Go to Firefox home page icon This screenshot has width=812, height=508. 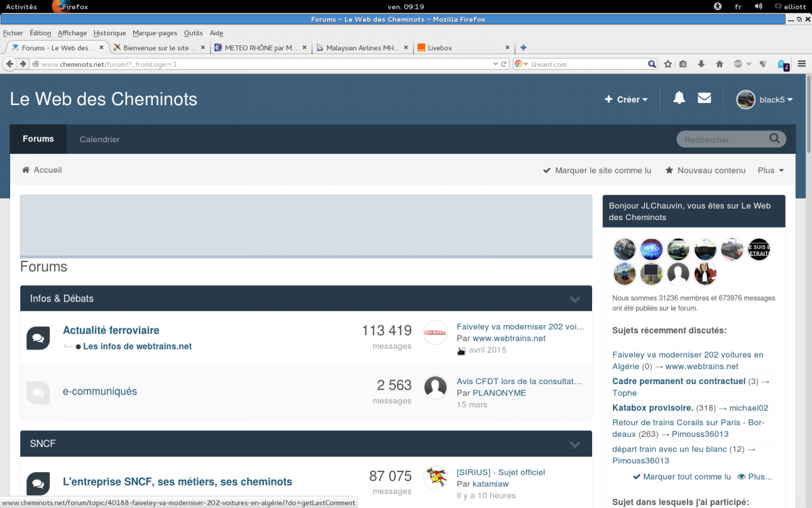(x=719, y=64)
